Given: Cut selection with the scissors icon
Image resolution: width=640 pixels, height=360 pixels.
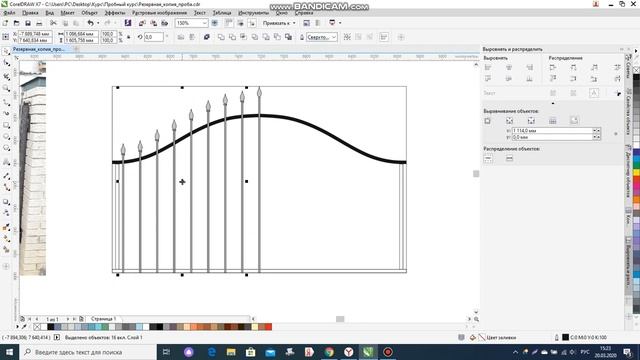Looking at the screenshot, I should click(x=53, y=23).
